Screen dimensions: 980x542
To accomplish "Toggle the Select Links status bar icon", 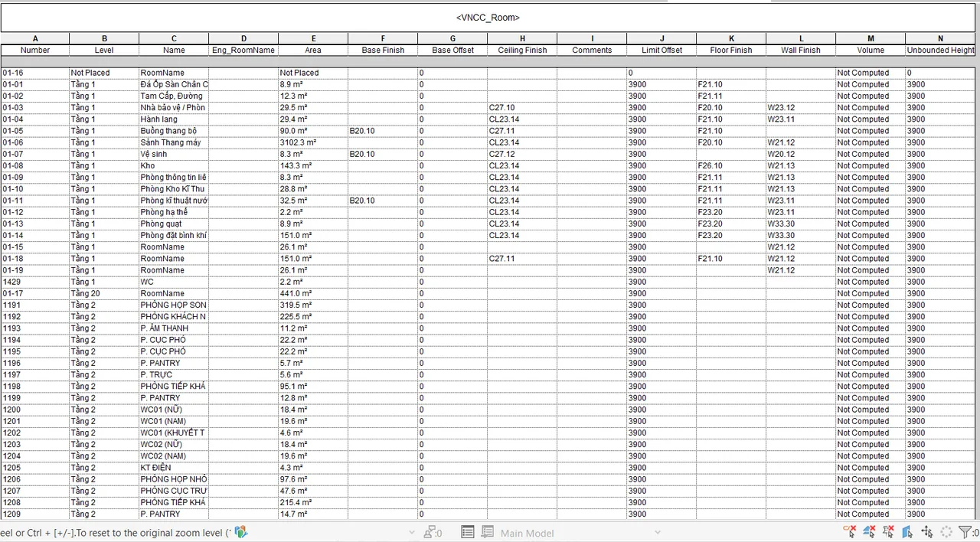I will 850,532.
